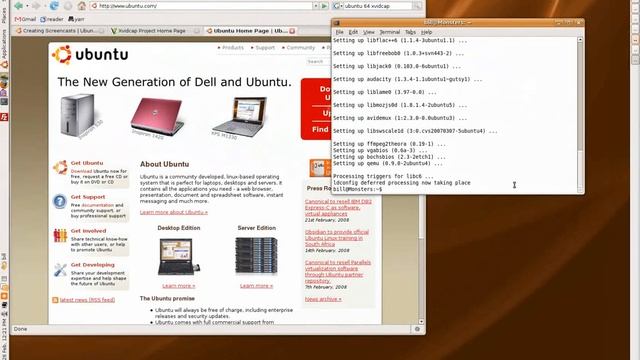Image resolution: width=640 pixels, height=360 pixels.
Task: Open the Get Developing heading link
Action: click(x=93, y=264)
